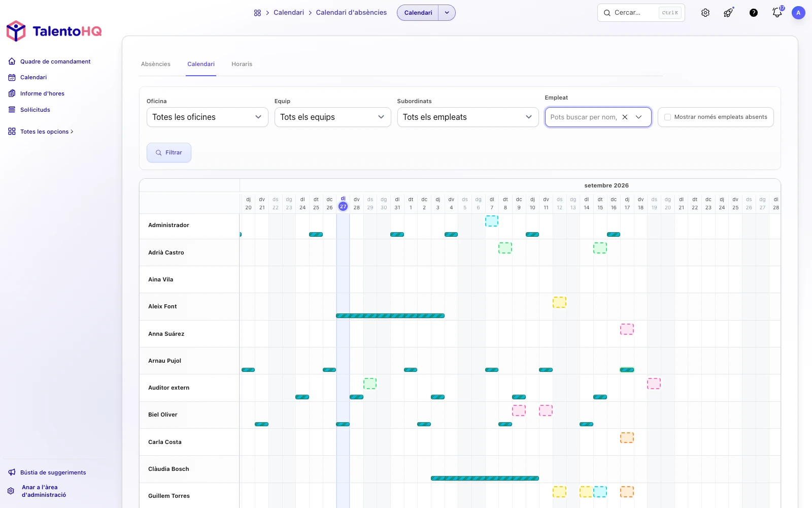
Task: Click the Filtrar button
Action: coord(169,152)
